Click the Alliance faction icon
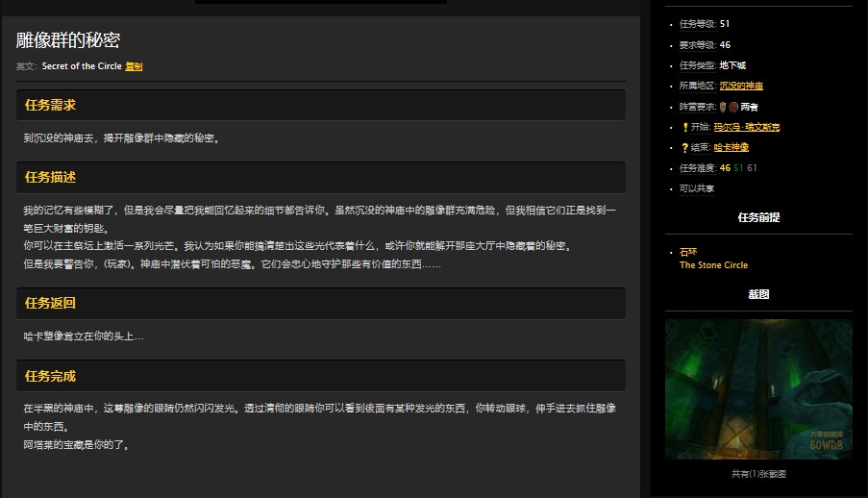Image resolution: width=868 pixels, height=498 pixels. (x=723, y=107)
